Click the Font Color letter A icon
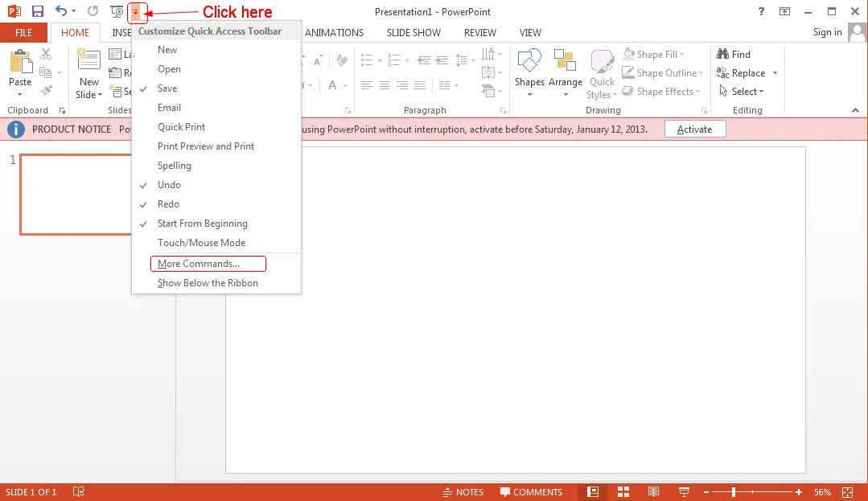 pos(332,84)
